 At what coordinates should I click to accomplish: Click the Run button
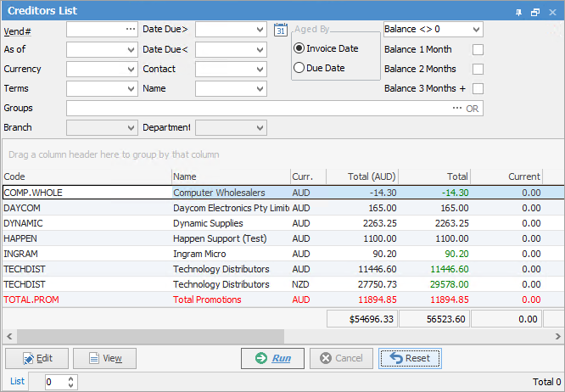click(273, 358)
